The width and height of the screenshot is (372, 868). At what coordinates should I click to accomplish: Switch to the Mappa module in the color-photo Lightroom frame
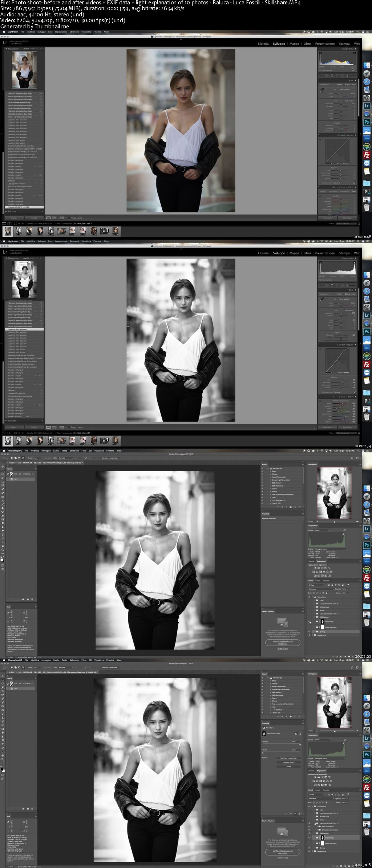pyautogui.click(x=294, y=44)
